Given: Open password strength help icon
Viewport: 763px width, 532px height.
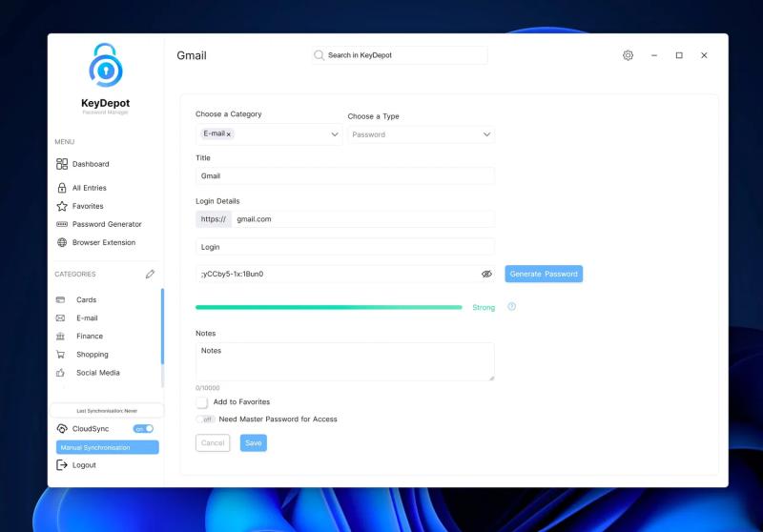Looking at the screenshot, I should (511, 307).
